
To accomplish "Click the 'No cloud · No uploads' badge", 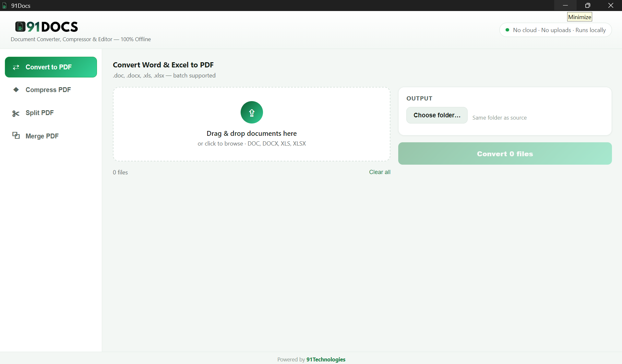I will click(x=556, y=30).
